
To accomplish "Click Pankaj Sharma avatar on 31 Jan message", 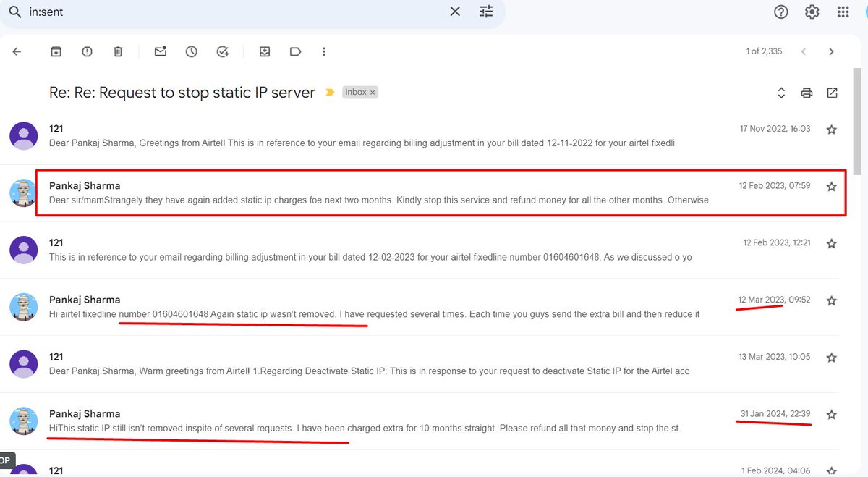I will click(24, 421).
